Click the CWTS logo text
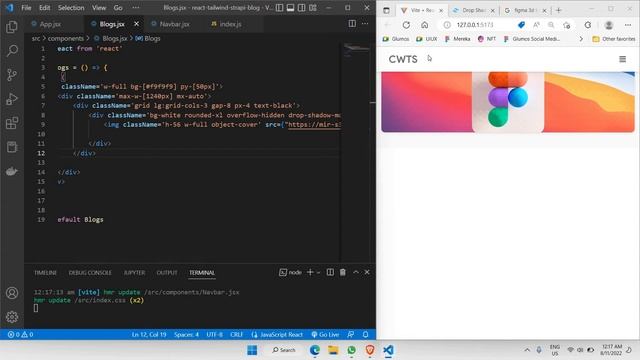This screenshot has width=640, height=360. (x=403, y=59)
